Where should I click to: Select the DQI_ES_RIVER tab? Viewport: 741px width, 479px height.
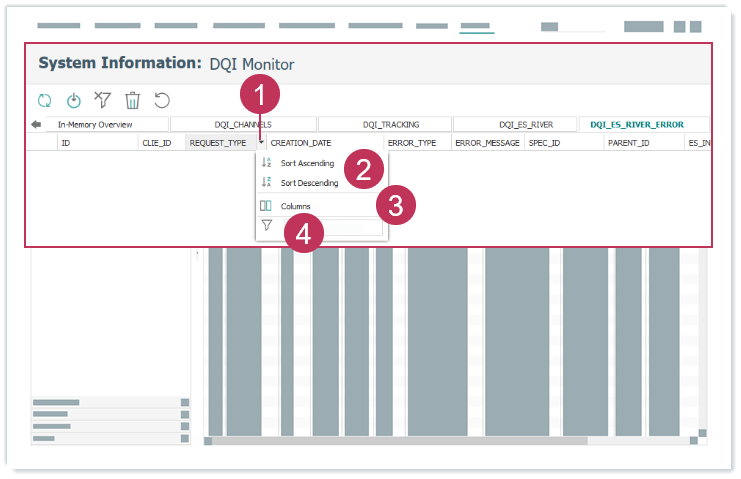point(526,125)
